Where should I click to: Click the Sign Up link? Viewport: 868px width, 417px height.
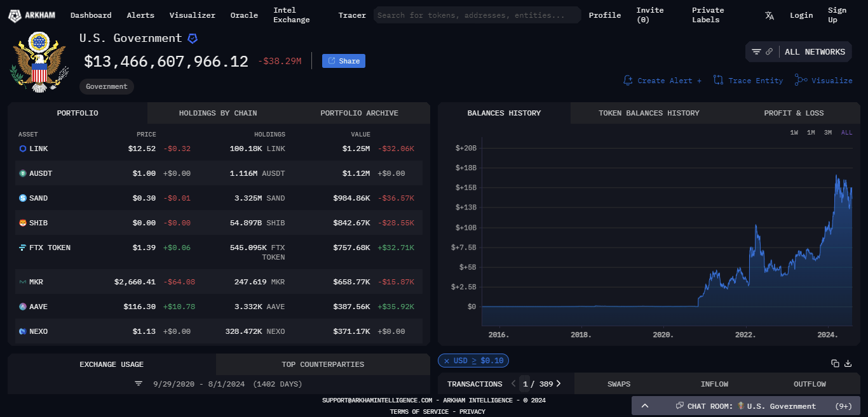tap(837, 15)
